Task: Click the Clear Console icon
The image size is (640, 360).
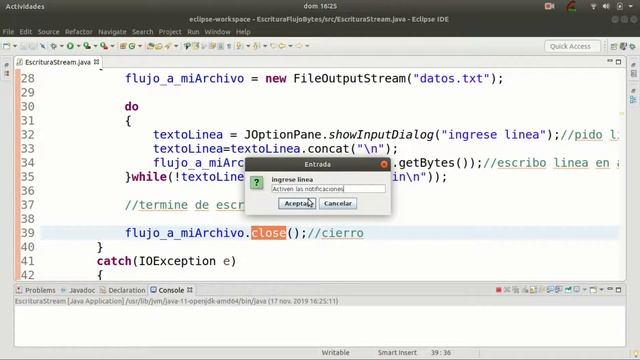Action: coord(525,290)
